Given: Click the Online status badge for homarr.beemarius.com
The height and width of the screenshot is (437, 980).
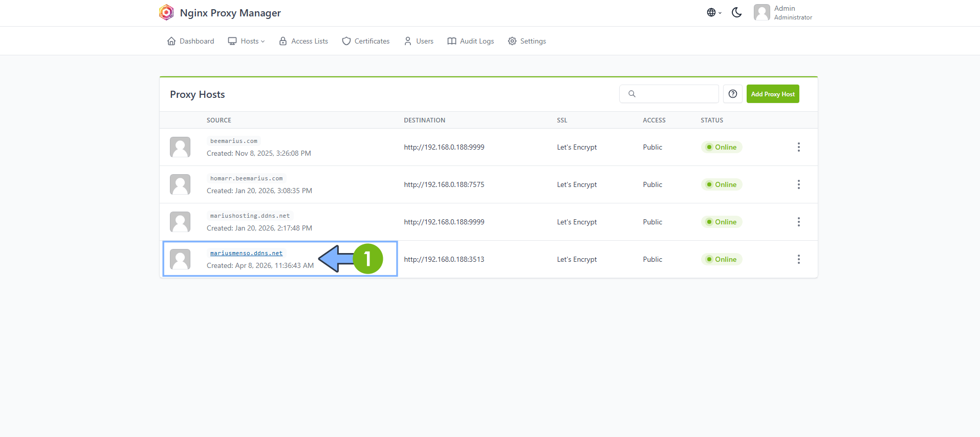Looking at the screenshot, I should [722, 184].
